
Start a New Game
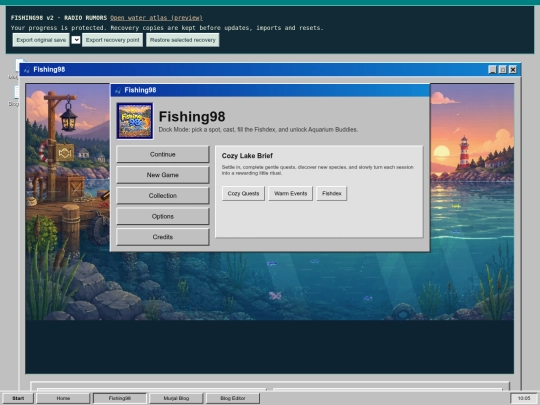pyautogui.click(x=163, y=175)
